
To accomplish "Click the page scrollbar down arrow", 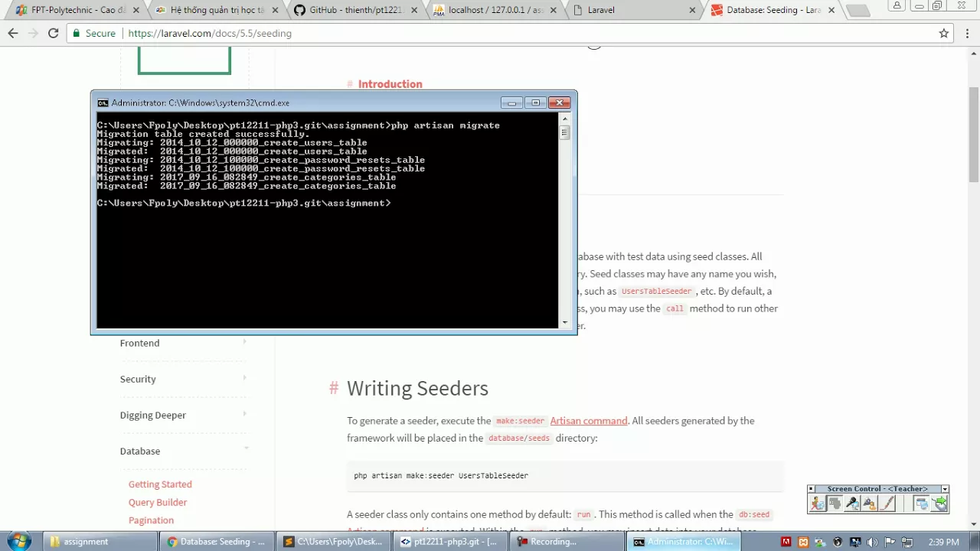I will pos(973,525).
